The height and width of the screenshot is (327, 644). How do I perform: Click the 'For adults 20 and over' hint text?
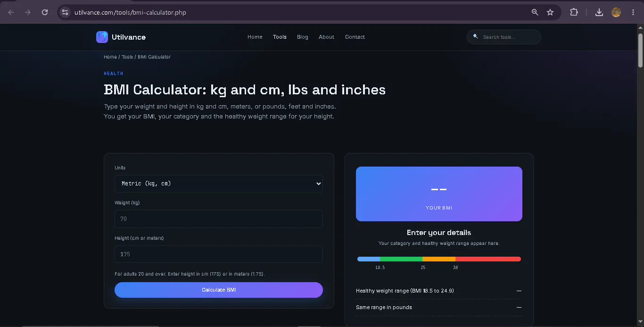click(x=190, y=274)
